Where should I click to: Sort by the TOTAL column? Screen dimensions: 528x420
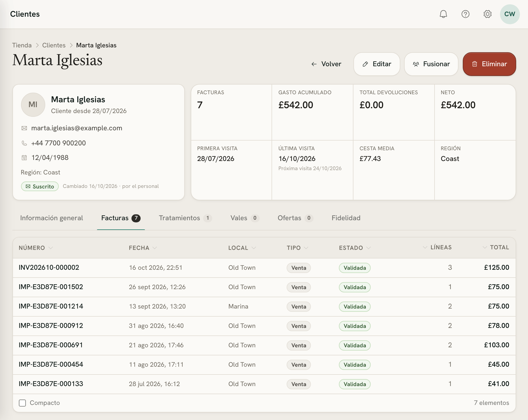click(x=496, y=247)
